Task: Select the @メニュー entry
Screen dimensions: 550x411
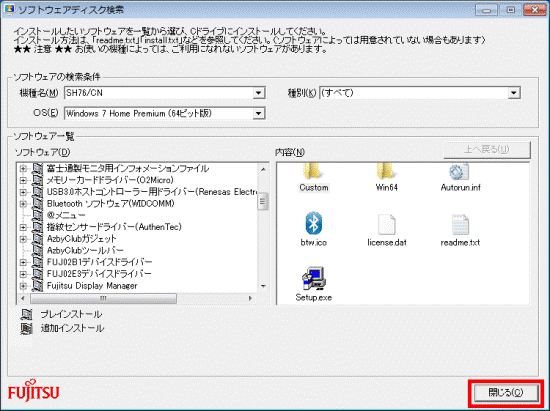Action: (66, 215)
